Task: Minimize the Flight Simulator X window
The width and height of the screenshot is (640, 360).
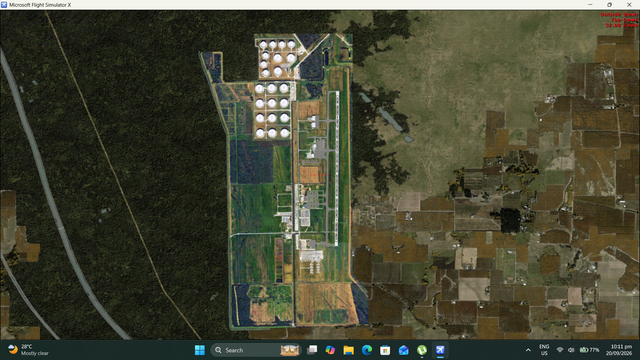Action: tap(590, 5)
